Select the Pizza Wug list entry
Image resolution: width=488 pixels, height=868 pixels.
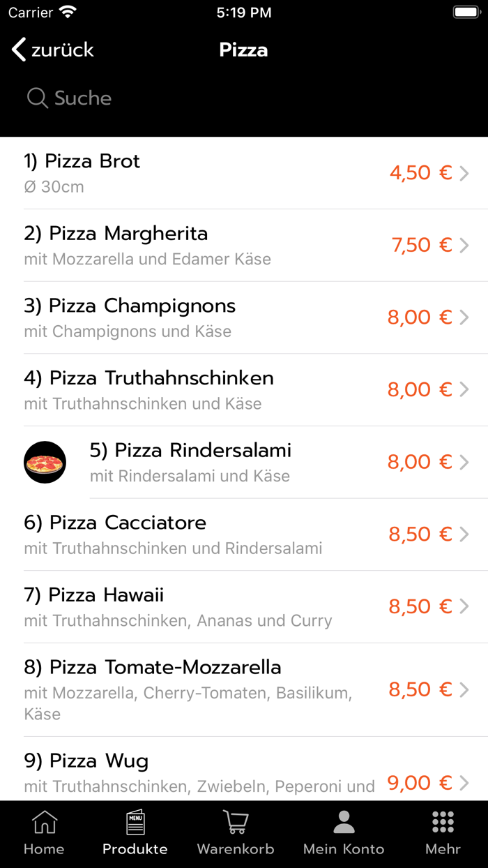(x=244, y=768)
